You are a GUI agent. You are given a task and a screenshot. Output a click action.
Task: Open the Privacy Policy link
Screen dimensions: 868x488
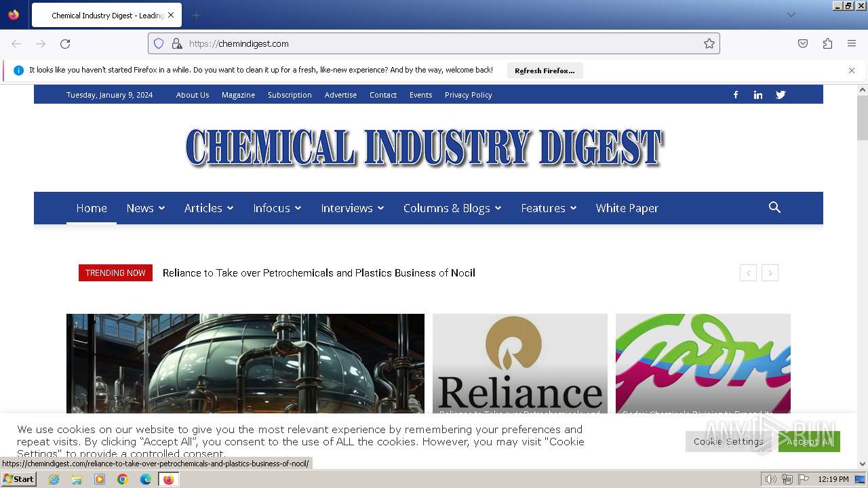(x=469, y=95)
